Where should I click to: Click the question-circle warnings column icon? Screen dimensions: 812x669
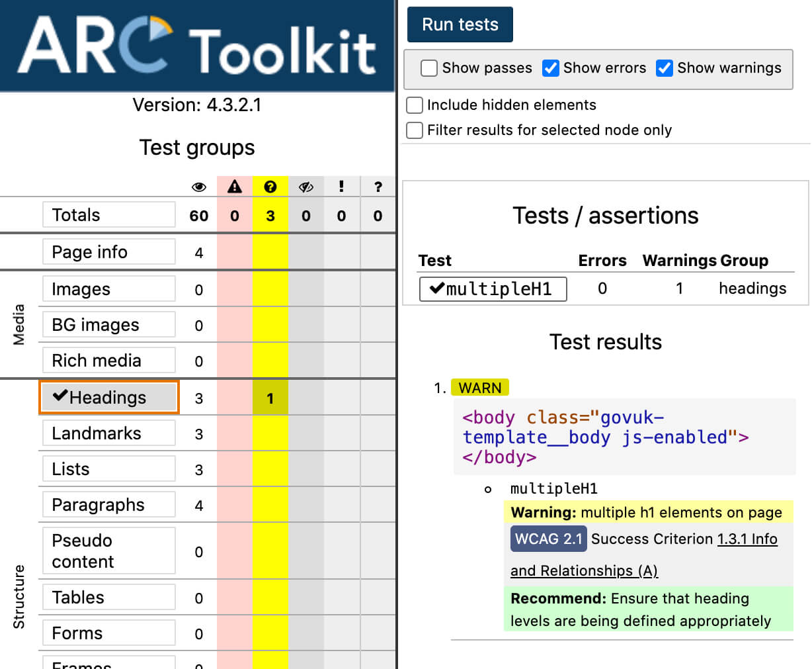point(270,187)
